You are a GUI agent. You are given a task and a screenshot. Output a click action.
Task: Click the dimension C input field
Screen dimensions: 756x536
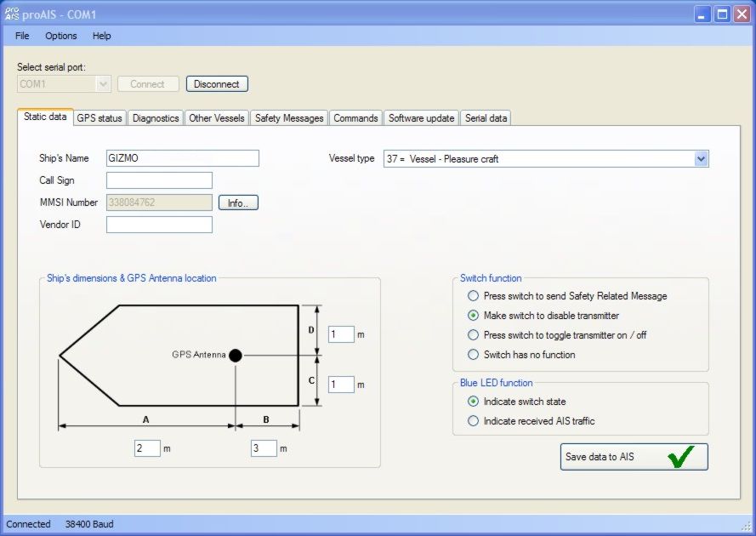tap(341, 385)
